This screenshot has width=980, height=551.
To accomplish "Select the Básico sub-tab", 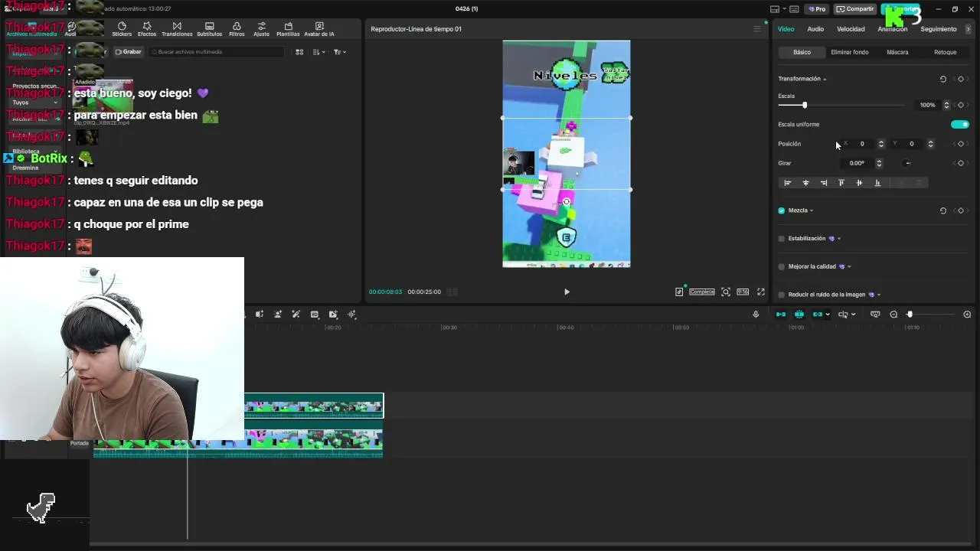I will coord(802,52).
